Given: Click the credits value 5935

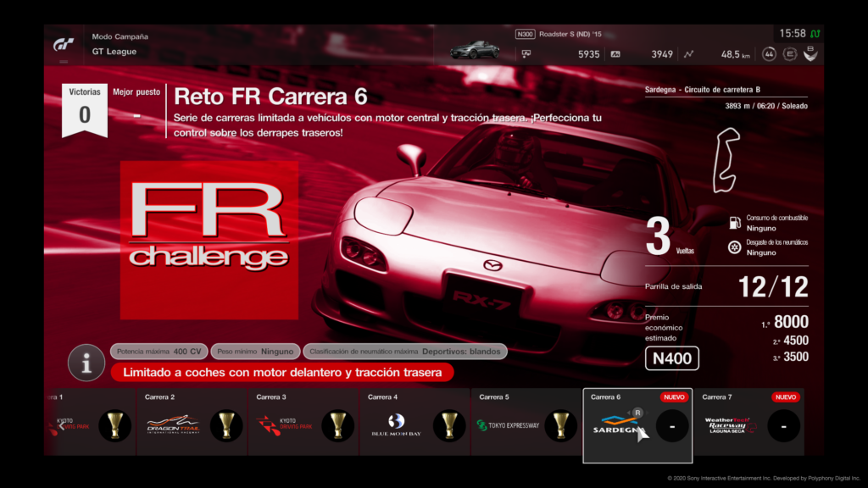Looking at the screenshot, I should coord(588,54).
